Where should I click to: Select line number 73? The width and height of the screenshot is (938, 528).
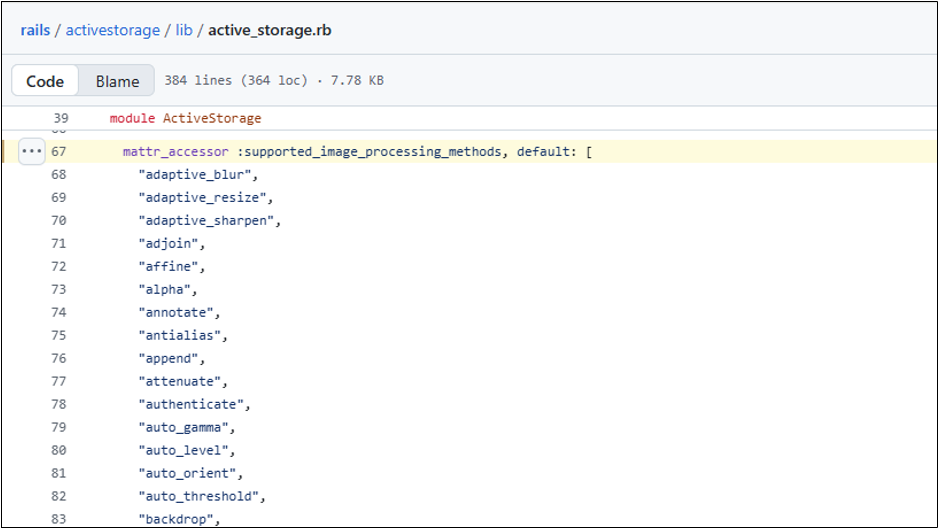[x=59, y=289]
